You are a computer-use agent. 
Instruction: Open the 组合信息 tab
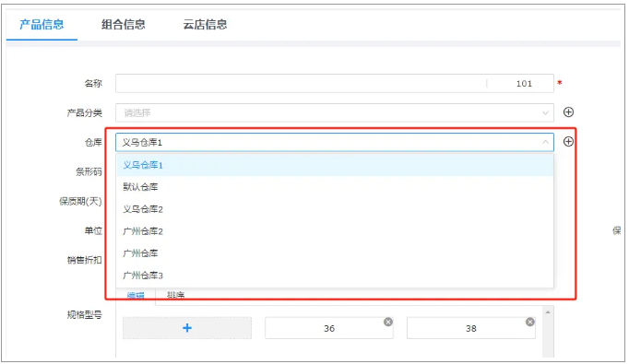click(x=124, y=25)
